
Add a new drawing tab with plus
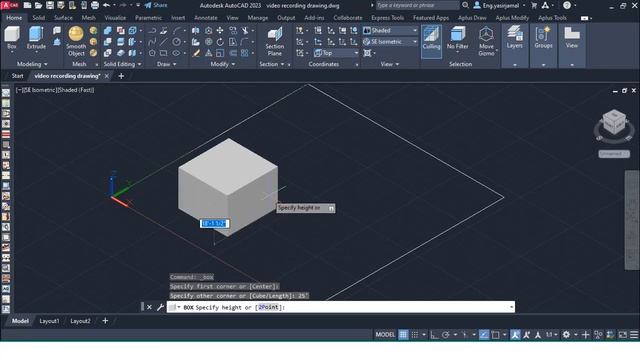tap(121, 76)
